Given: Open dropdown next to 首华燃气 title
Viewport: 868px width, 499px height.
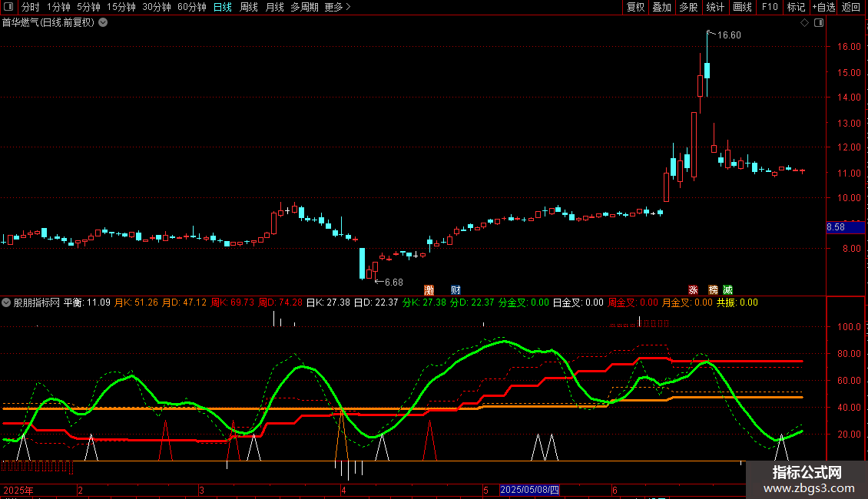Looking at the screenshot, I should pos(103,23).
